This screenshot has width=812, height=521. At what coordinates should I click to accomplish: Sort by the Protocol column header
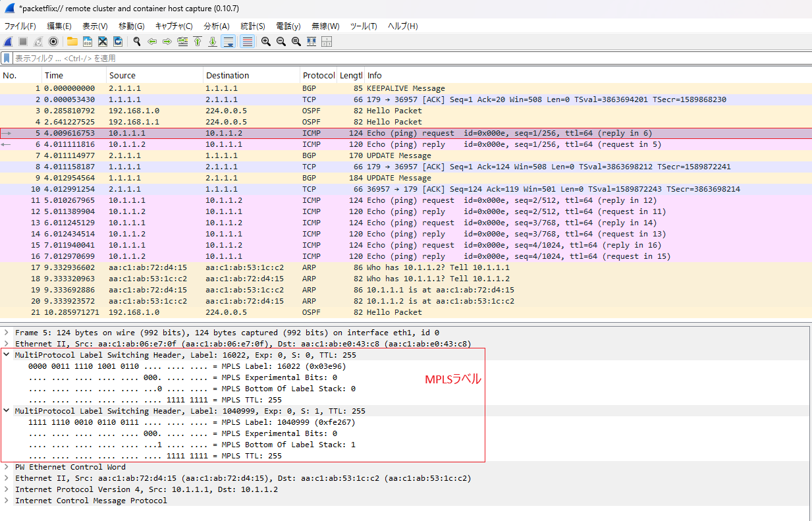(318, 76)
